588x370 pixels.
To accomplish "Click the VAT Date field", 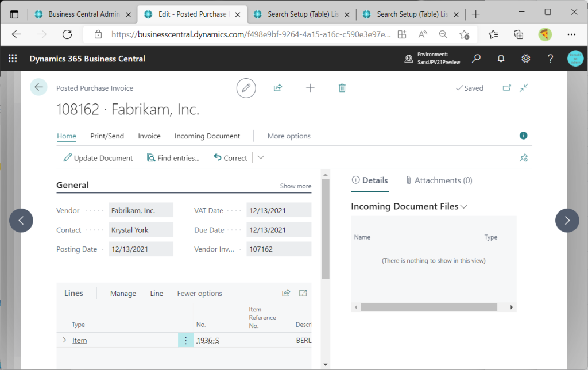I will click(x=278, y=210).
